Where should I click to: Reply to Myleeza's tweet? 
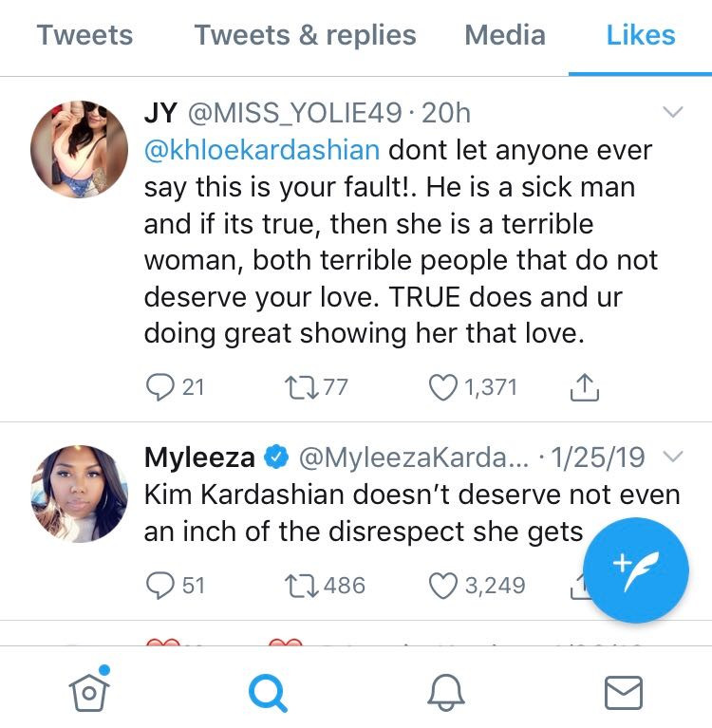tap(159, 585)
